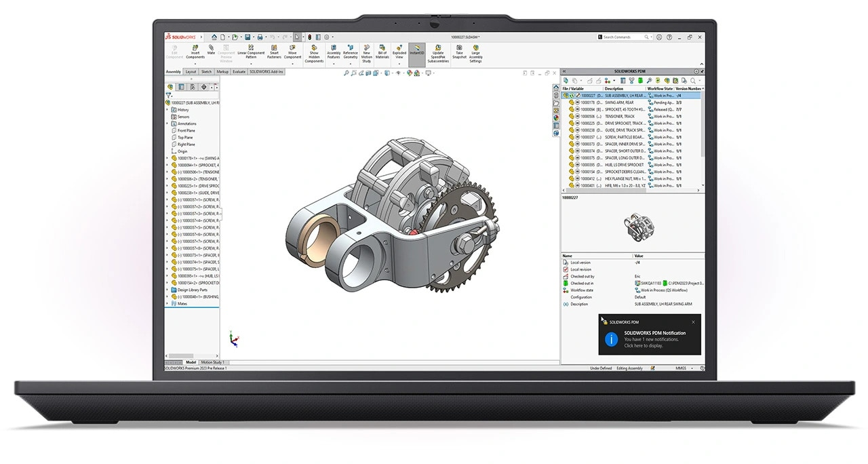Open the SOLIDWORKS Add-Ins tab
The height and width of the screenshot is (464, 868).
(x=267, y=71)
